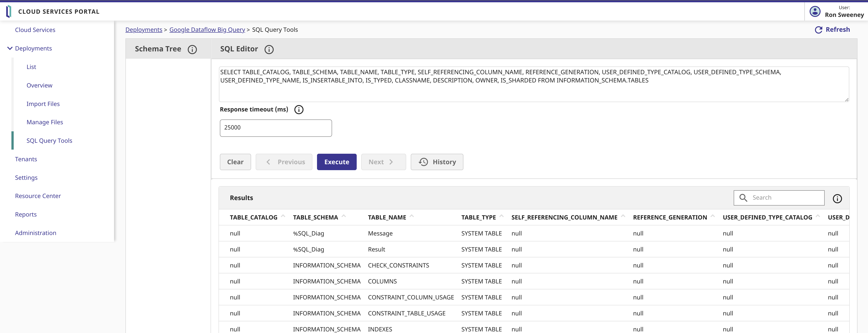Click the Refresh button
The image size is (868, 333).
832,30
